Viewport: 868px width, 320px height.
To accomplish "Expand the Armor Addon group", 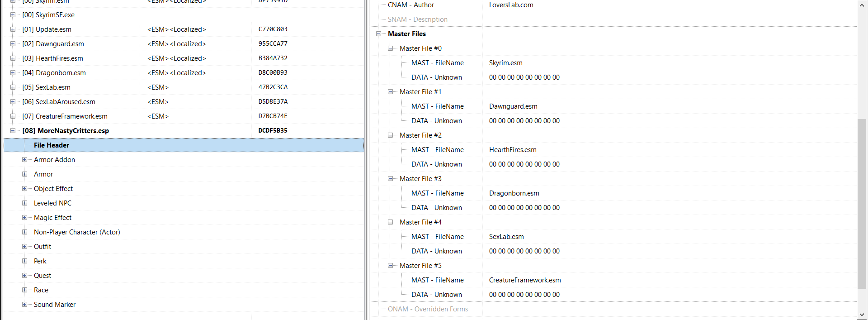I will pos(25,160).
